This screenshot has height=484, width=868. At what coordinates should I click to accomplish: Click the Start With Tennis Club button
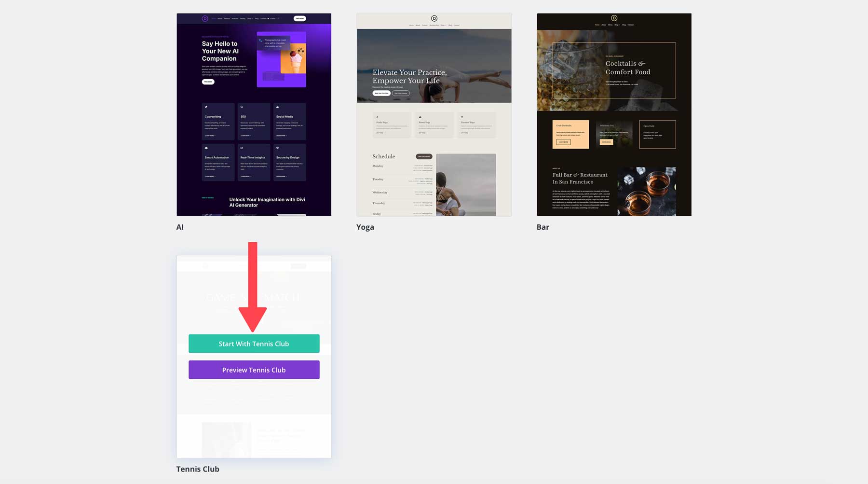pyautogui.click(x=254, y=344)
